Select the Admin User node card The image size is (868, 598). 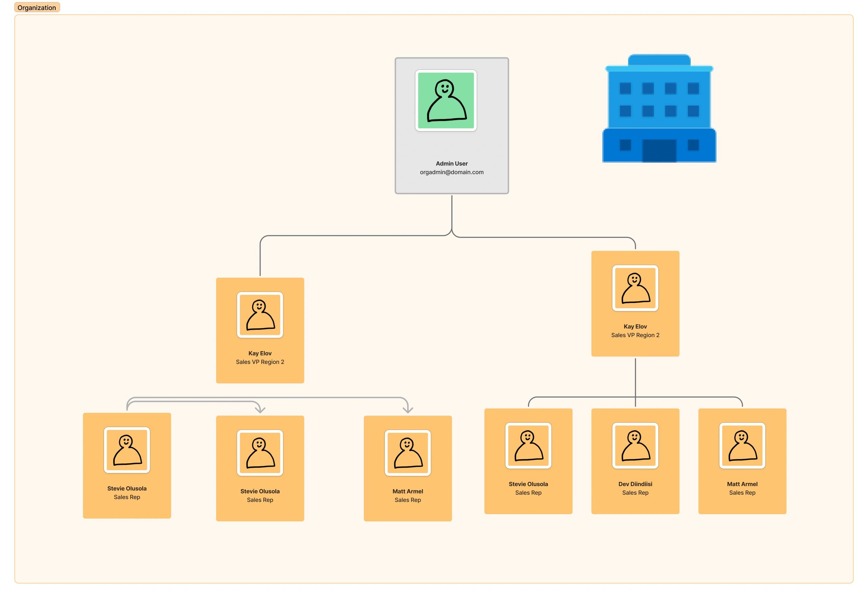(451, 125)
